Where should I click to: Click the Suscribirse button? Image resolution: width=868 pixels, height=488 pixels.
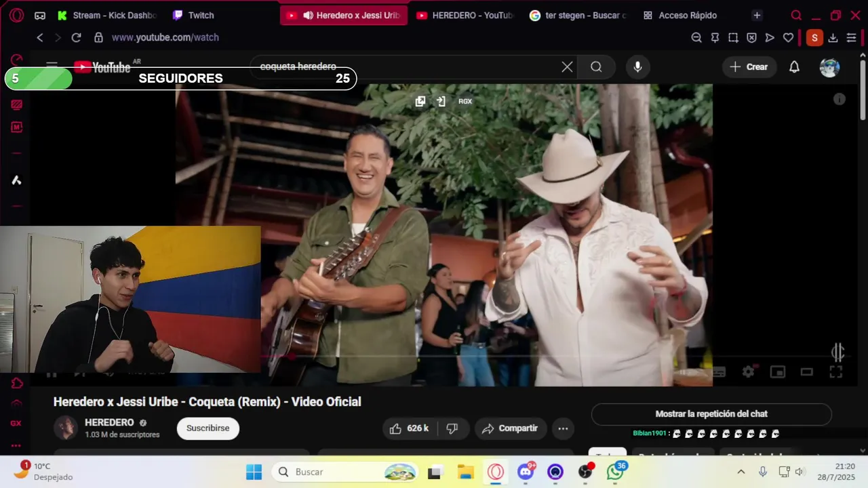pos(208,428)
